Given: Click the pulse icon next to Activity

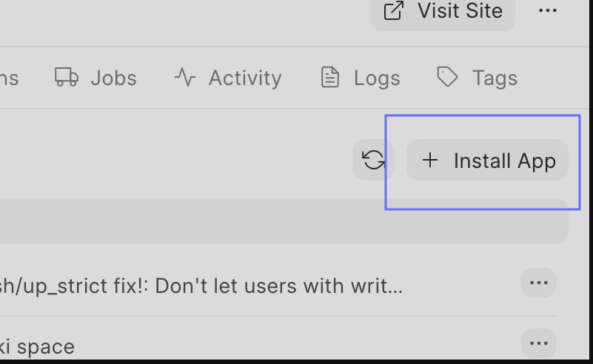Looking at the screenshot, I should coord(184,77).
